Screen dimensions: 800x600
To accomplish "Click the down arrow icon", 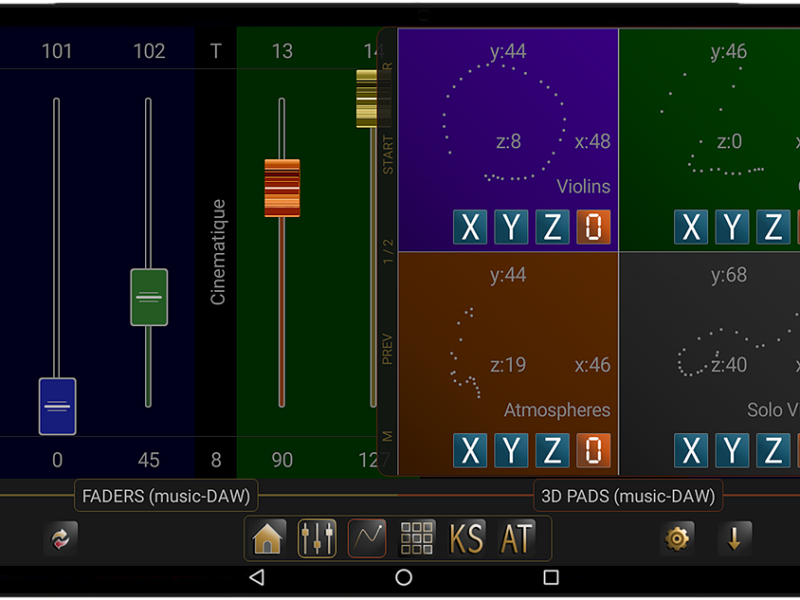I will pyautogui.click(x=734, y=539).
